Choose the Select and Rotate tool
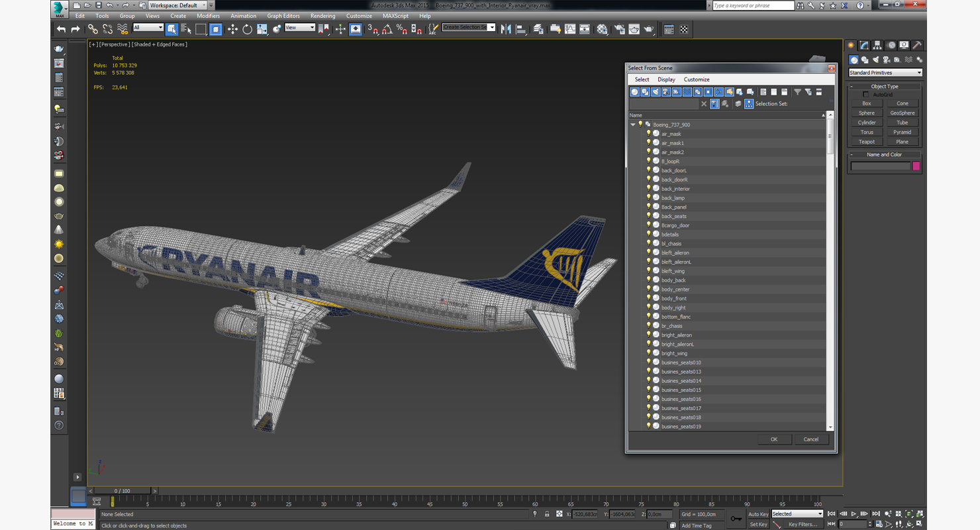Viewport: 980px width, 530px height. pos(247,29)
